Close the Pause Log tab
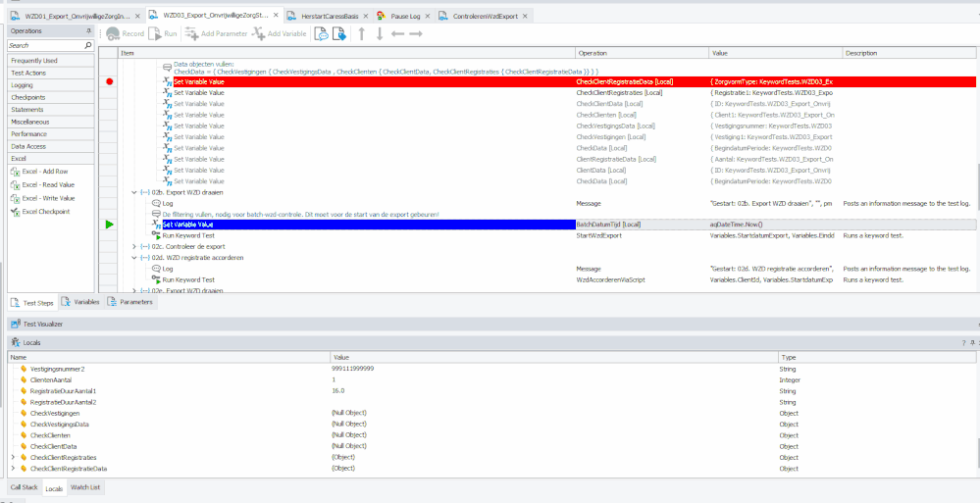This screenshot has height=503, width=980. [x=431, y=16]
